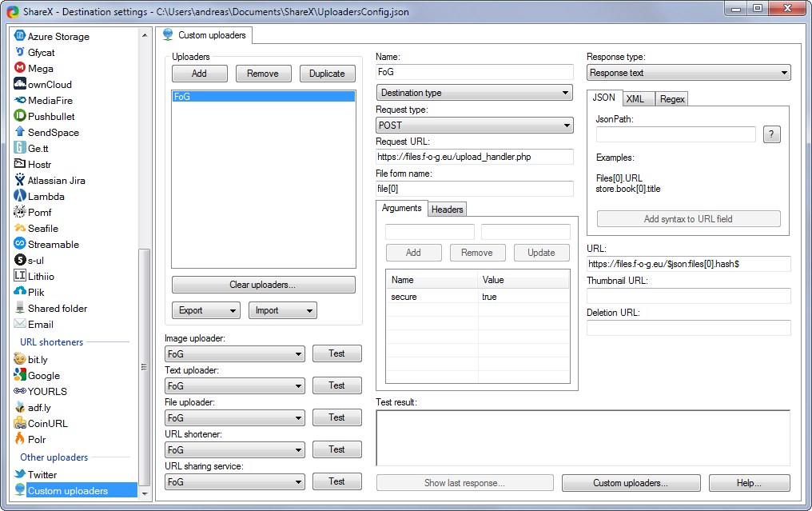Open SendSpace using its arrow icon
This screenshot has height=511, width=812.
[20, 132]
